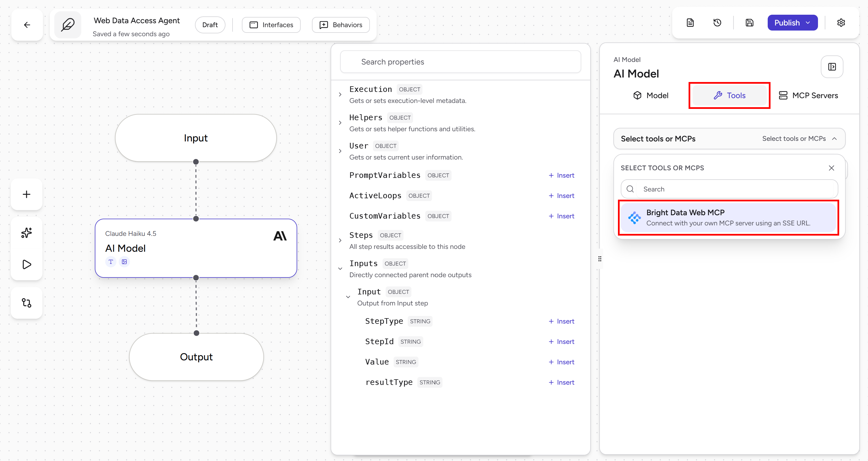Click the Execution property name
Viewport: 868px width, 461px height.
click(370, 89)
